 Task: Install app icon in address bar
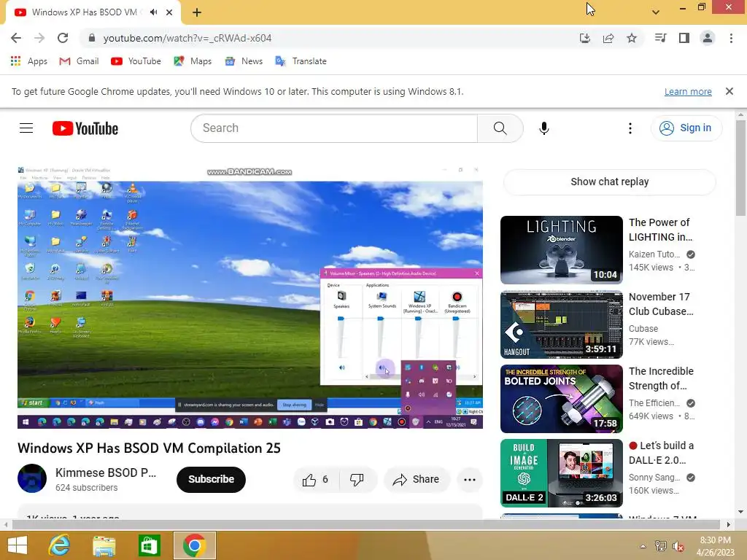pyautogui.click(x=584, y=38)
